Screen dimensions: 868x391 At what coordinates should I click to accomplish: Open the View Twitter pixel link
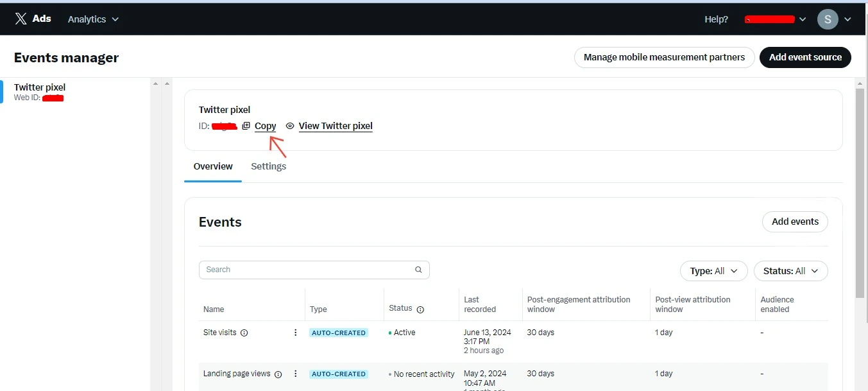(336, 126)
